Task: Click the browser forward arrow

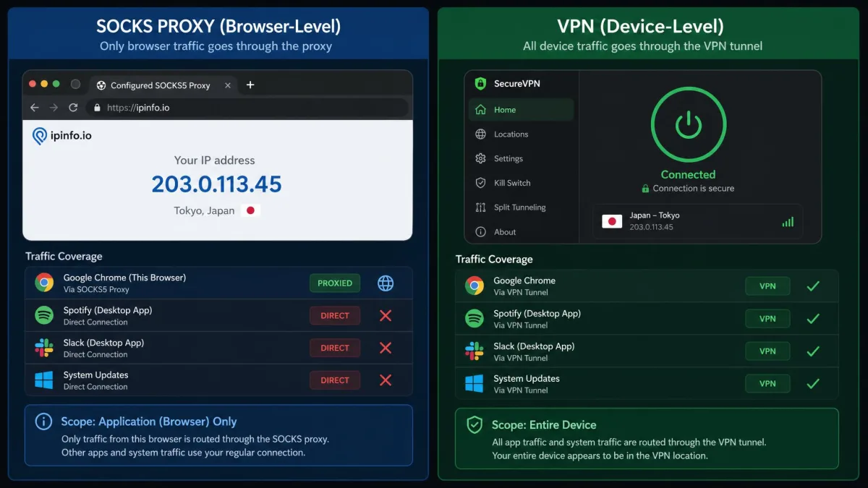Action: pos(54,108)
